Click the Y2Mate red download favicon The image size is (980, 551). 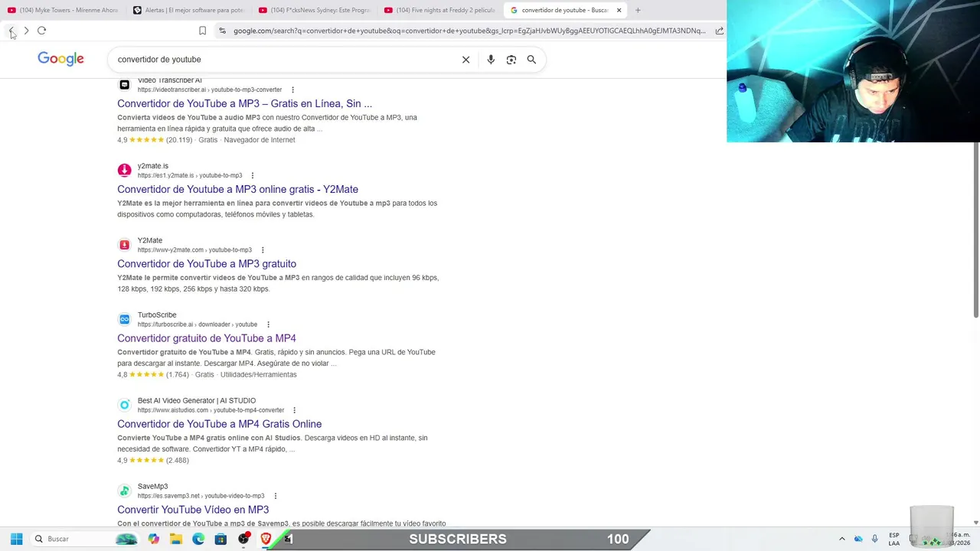(124, 245)
